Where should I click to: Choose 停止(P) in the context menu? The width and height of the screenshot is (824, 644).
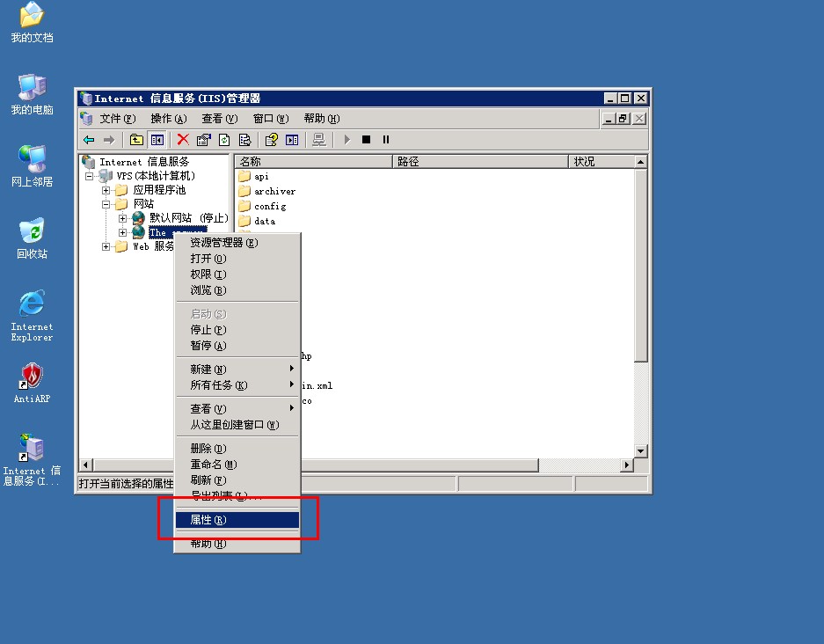click(237, 330)
